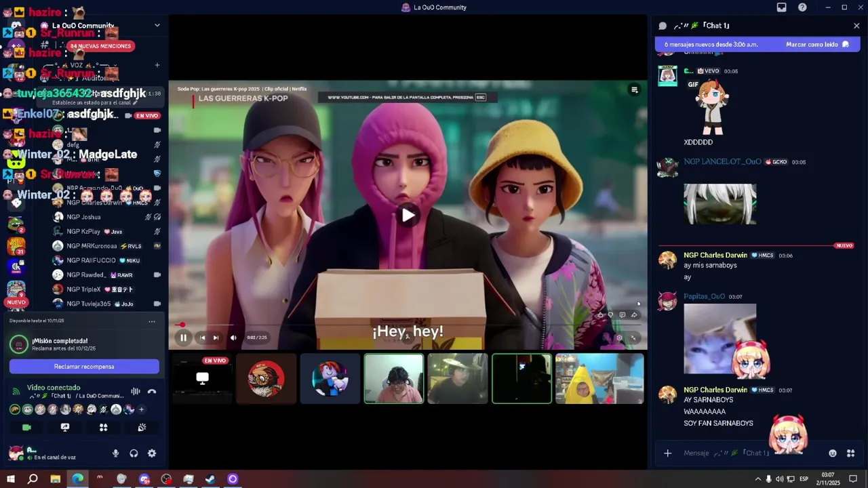
Task: Open the emoji picker in chat
Action: [x=833, y=453]
